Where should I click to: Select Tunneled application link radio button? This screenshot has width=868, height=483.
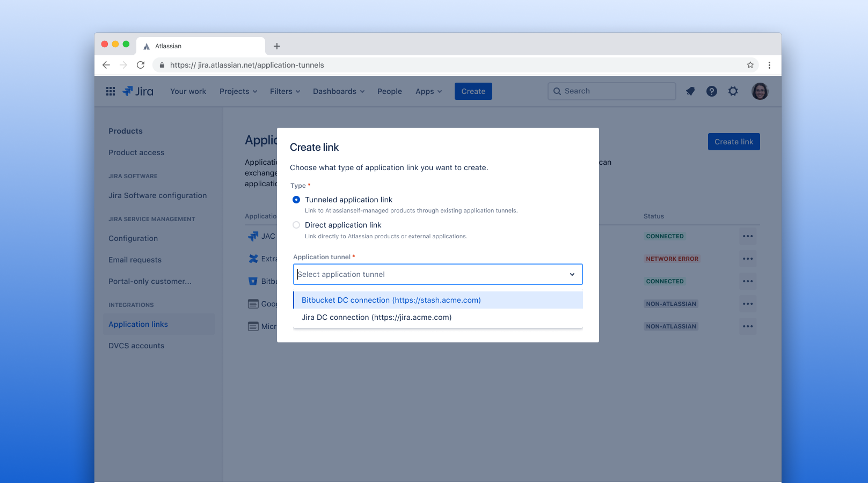[x=296, y=200]
